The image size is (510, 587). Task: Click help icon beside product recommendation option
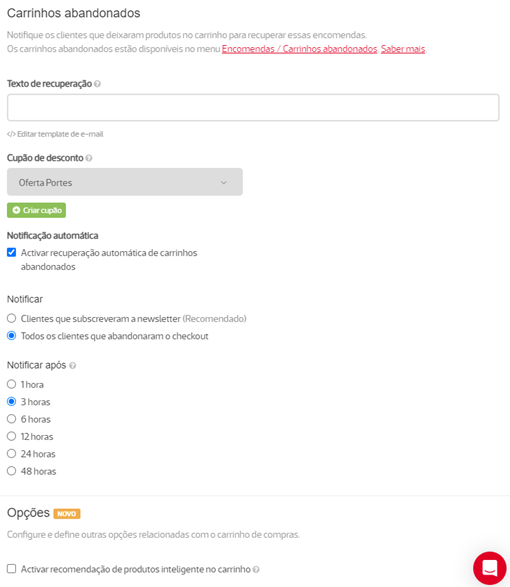click(256, 569)
